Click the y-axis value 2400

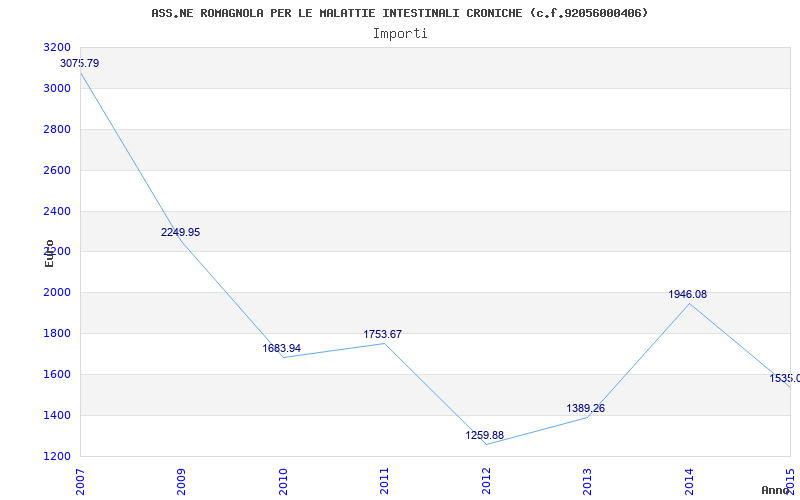(57, 211)
